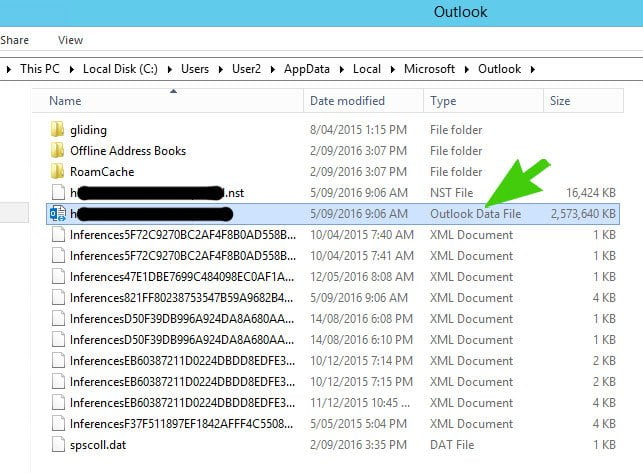Click DAT File type cell
Viewport: 643px width, 473px height.
pyautogui.click(x=452, y=445)
